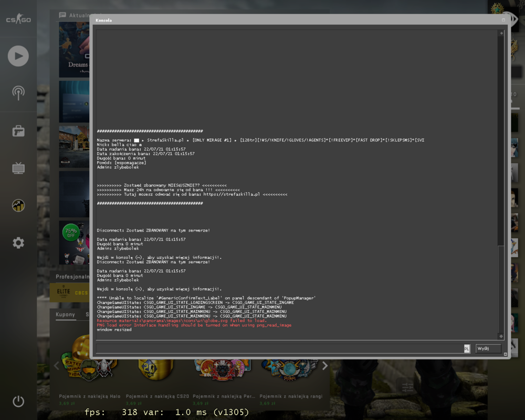Click the fps counter overlay text
This screenshot has width=525, height=420.
[167, 412]
